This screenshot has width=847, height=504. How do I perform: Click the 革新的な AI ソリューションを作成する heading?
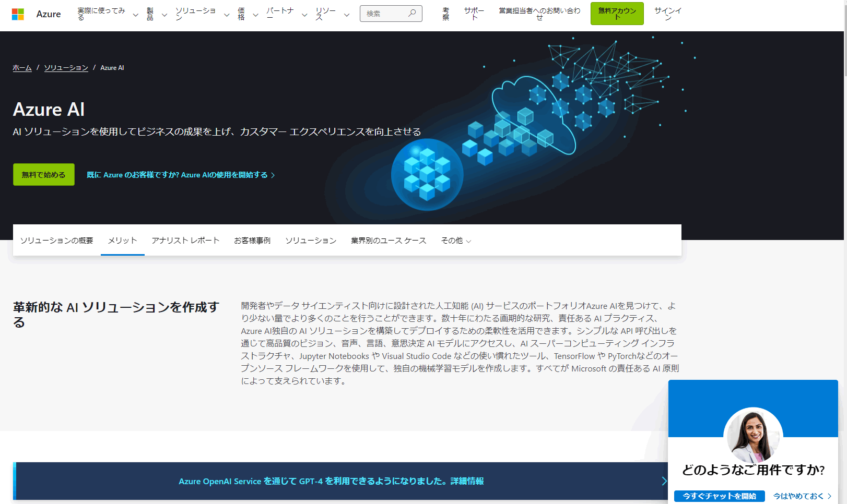click(x=116, y=315)
